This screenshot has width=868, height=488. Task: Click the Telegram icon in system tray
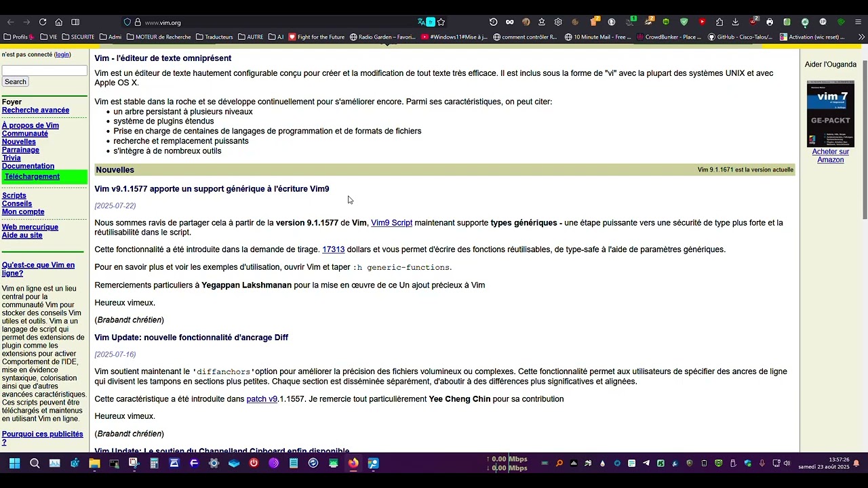[x=646, y=464]
